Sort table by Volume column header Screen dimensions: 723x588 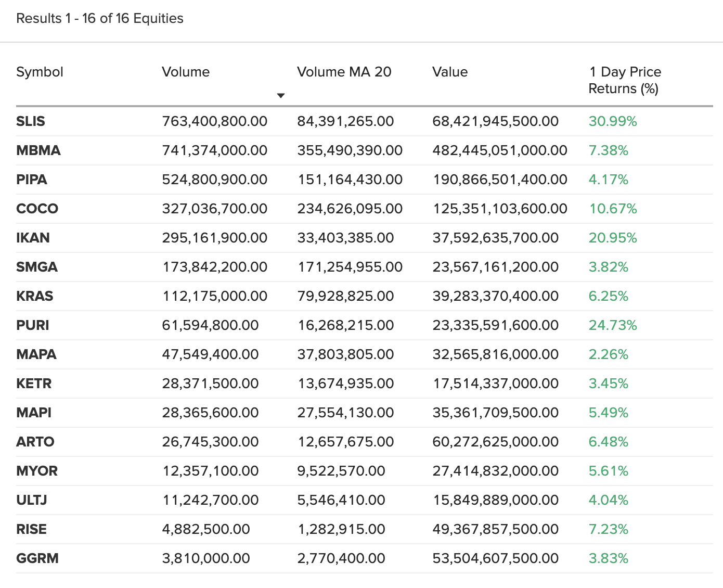tap(186, 72)
